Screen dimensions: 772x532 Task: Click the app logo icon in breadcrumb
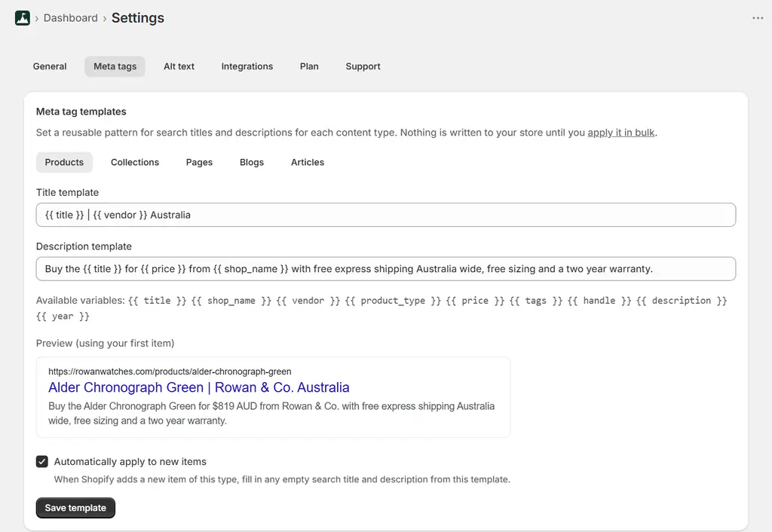pyautogui.click(x=22, y=18)
